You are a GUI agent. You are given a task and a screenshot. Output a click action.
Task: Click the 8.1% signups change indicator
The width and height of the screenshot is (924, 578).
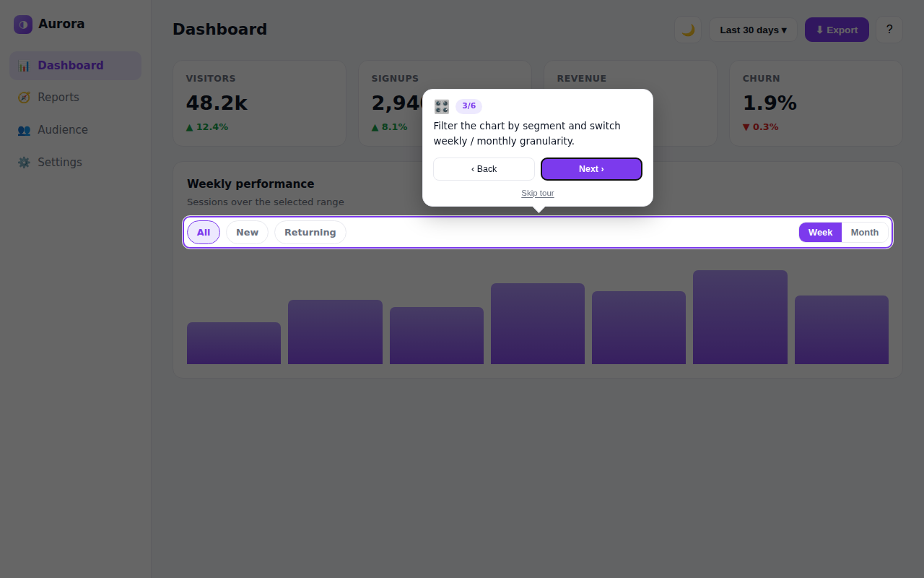click(390, 127)
